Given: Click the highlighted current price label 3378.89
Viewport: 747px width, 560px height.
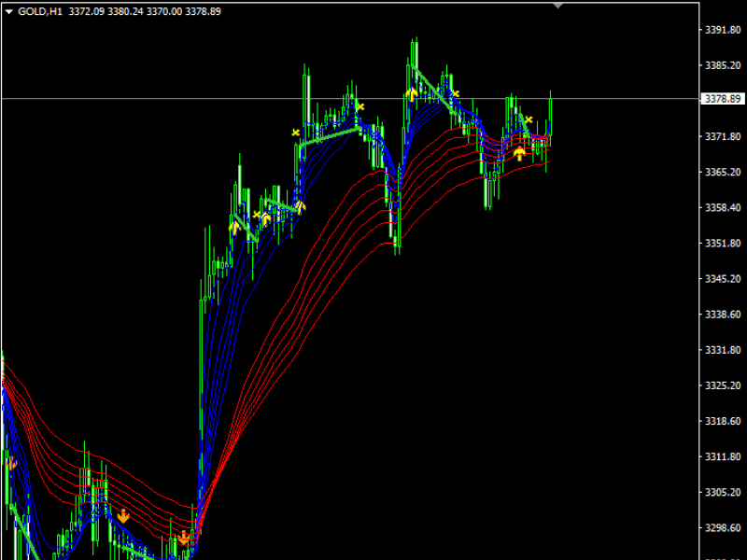Looking at the screenshot, I should (722, 99).
